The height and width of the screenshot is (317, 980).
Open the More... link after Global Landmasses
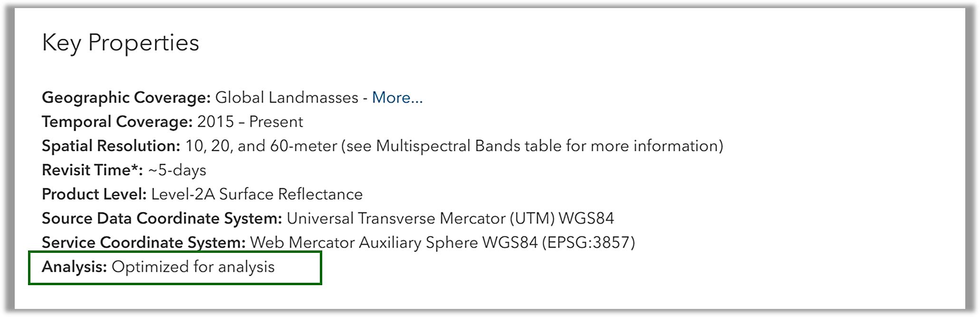[x=397, y=97]
